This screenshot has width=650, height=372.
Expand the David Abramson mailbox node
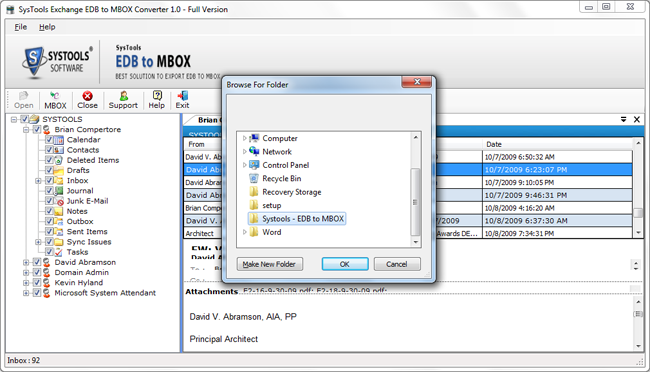pos(26,262)
